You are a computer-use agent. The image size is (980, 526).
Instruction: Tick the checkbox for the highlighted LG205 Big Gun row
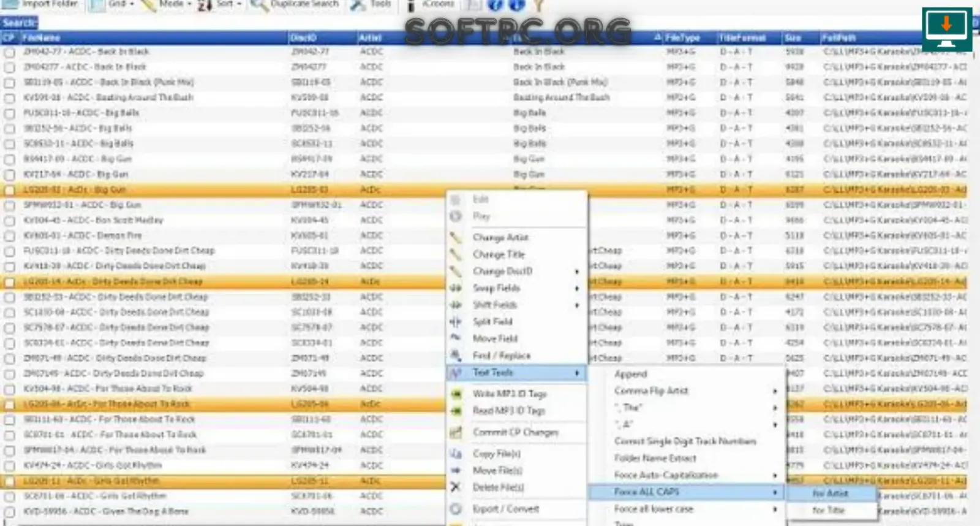tap(9, 190)
